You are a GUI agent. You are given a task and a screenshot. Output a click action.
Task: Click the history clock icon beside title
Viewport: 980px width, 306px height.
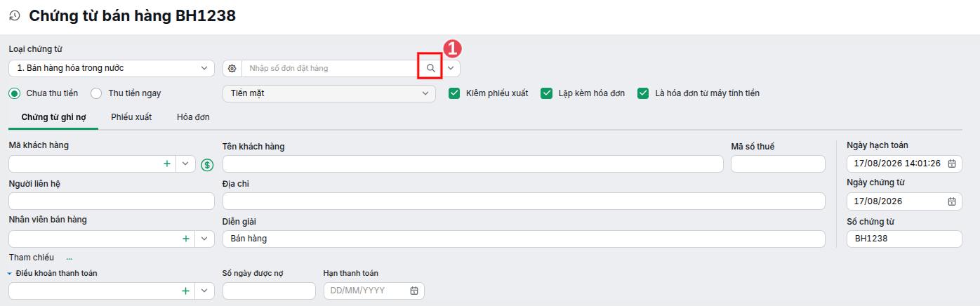[14, 16]
